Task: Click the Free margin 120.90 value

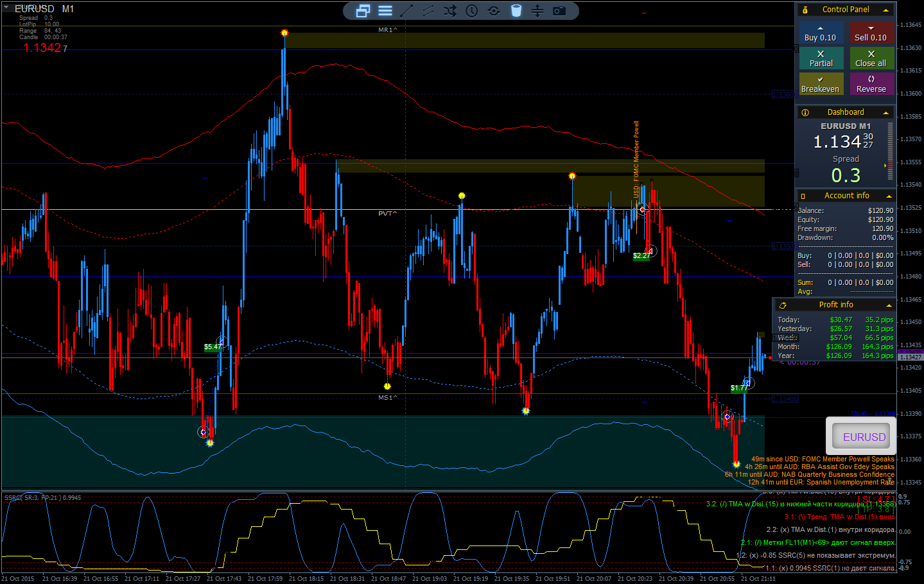Action: (882, 228)
